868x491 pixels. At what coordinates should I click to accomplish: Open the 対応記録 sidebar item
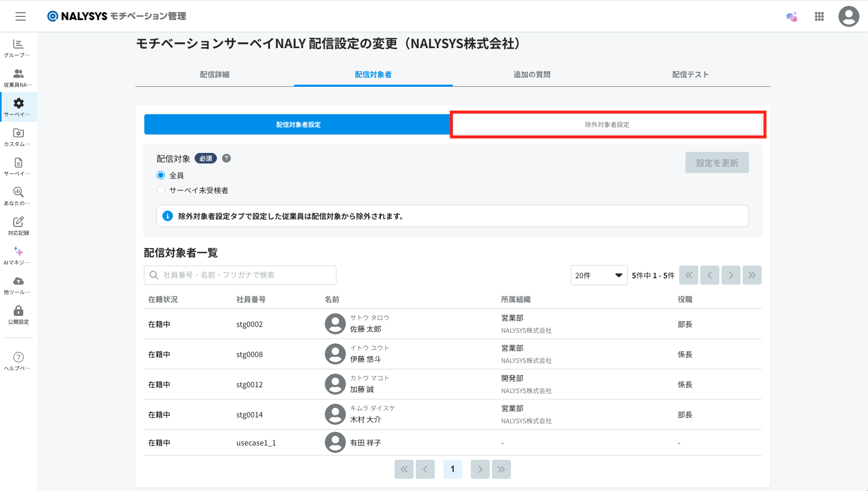(19, 226)
